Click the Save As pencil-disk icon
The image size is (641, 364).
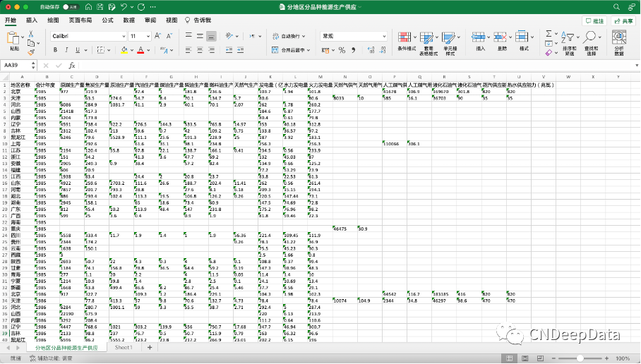pos(112,7)
